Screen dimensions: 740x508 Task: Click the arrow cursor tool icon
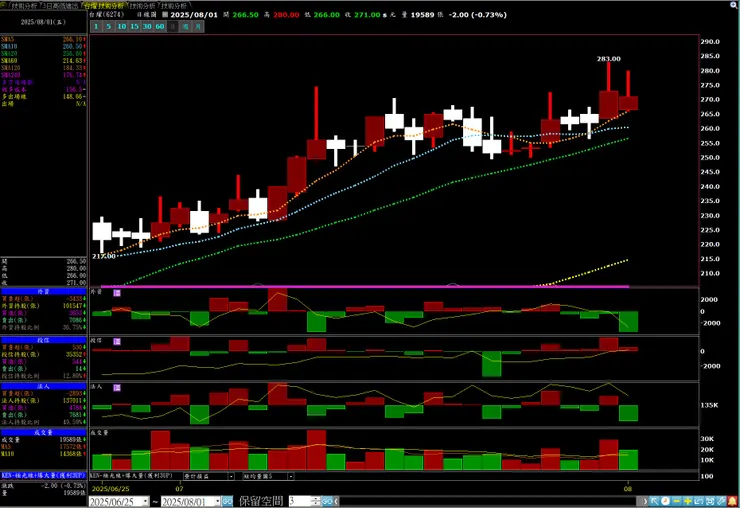tap(654, 501)
